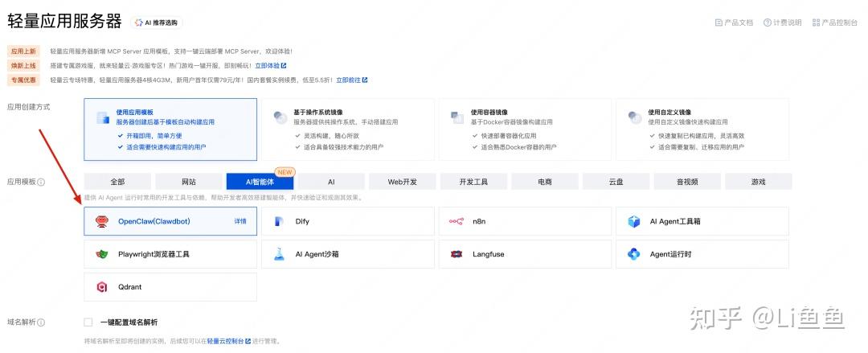Screen dimensions: 868x353
Task: Click the 产品控制台 grid icon
Action: pos(816,23)
